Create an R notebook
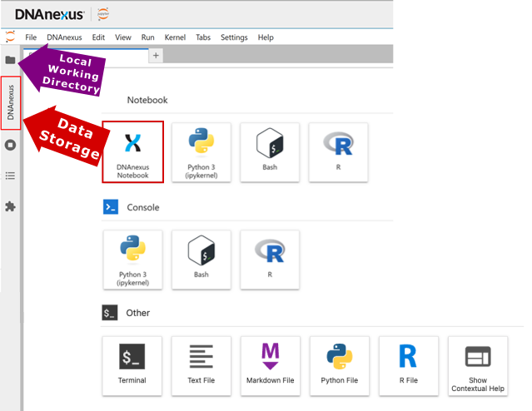This screenshot has height=411, width=532. coord(338,152)
